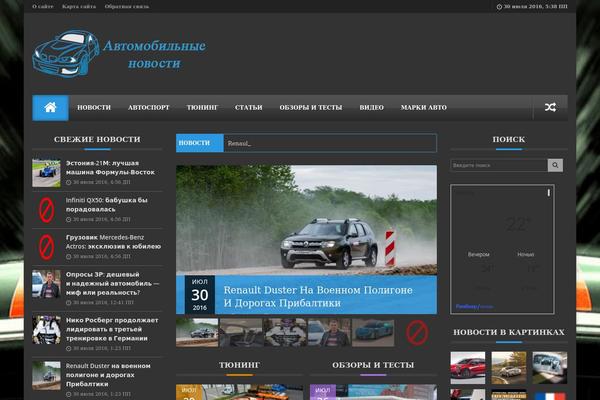Select the car interior slide thumbnail

coord(241,333)
